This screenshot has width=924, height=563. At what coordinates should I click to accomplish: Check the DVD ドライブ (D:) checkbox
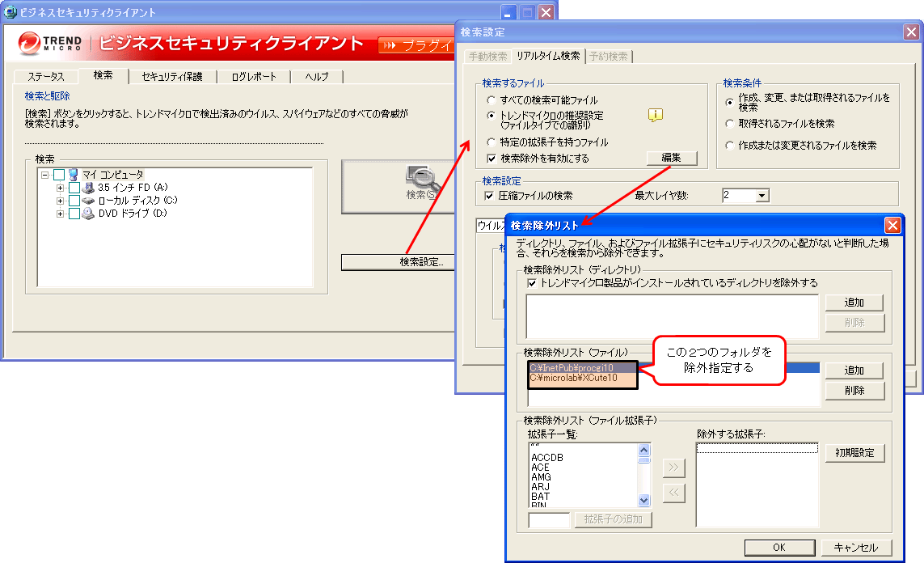(x=74, y=214)
